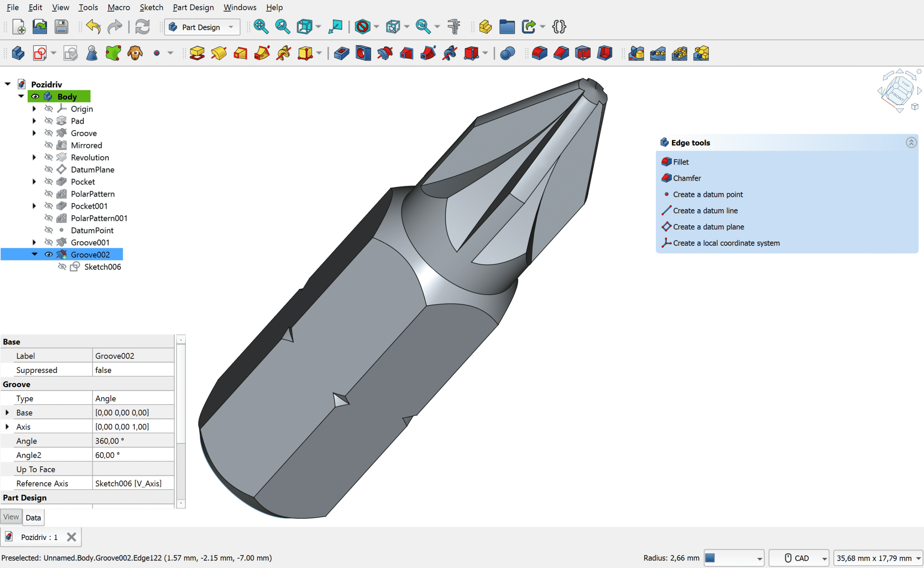Collapse the Edge tools panel with the chevron
This screenshot has height=568, width=924.
(911, 142)
